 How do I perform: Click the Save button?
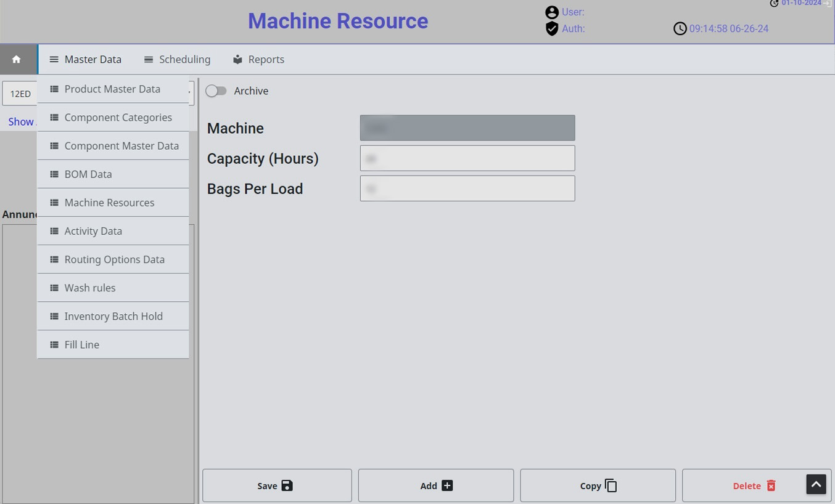277,486
